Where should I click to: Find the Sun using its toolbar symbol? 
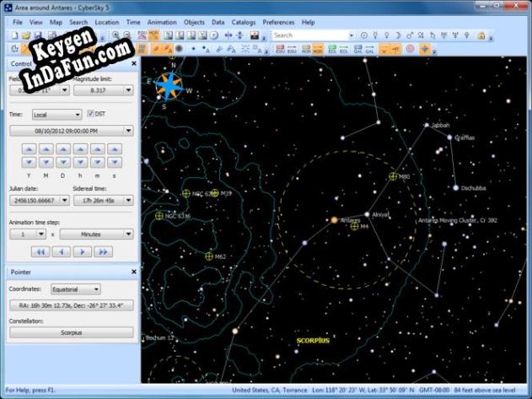pos(364,35)
